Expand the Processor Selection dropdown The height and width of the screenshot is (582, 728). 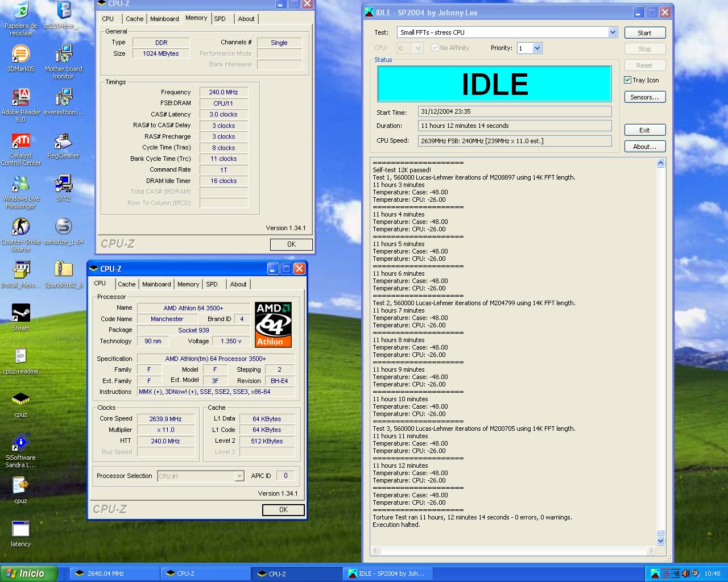239,476
